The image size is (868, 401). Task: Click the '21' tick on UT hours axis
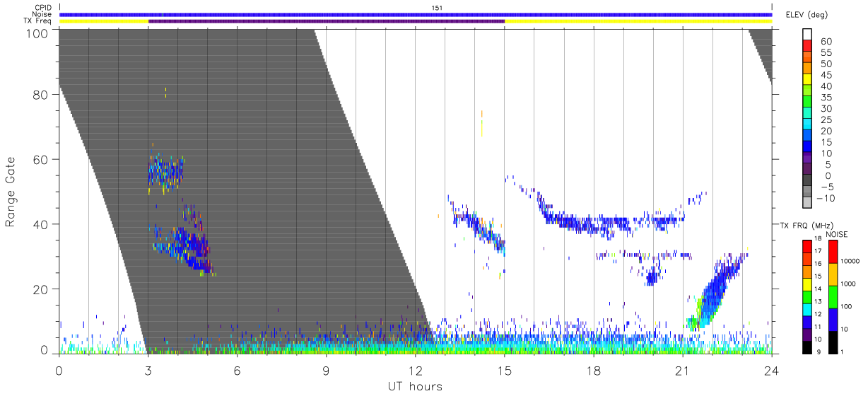click(x=683, y=370)
